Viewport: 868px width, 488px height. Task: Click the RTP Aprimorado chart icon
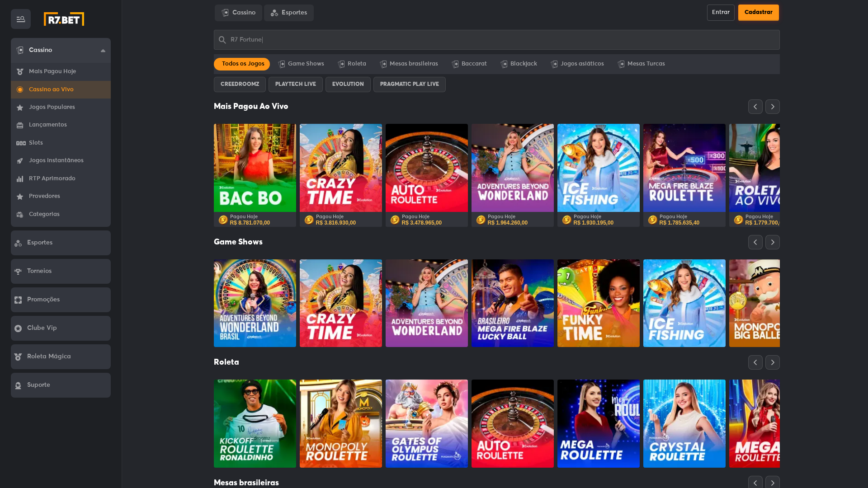(20, 179)
